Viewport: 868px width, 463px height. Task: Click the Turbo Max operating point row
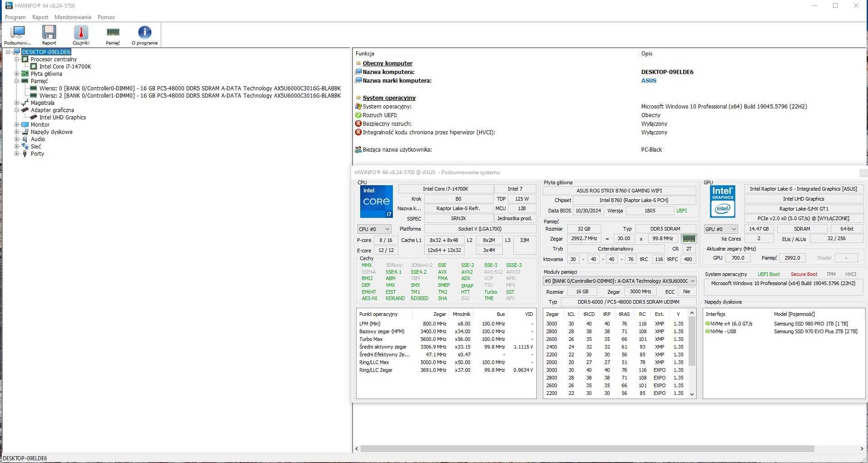click(x=446, y=340)
